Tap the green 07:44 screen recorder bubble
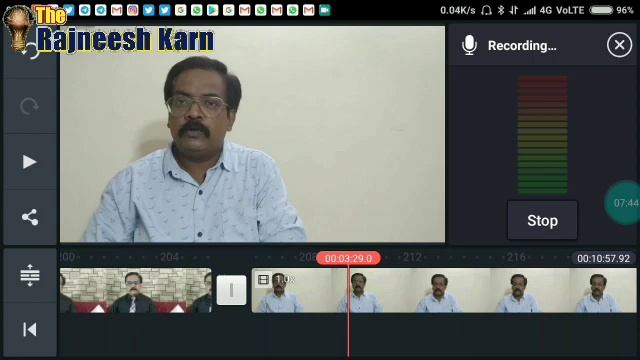 624,203
